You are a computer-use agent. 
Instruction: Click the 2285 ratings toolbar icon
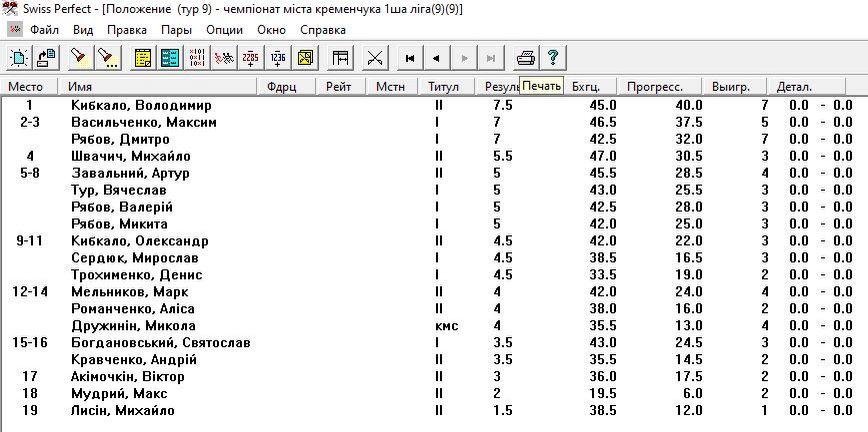[251, 57]
